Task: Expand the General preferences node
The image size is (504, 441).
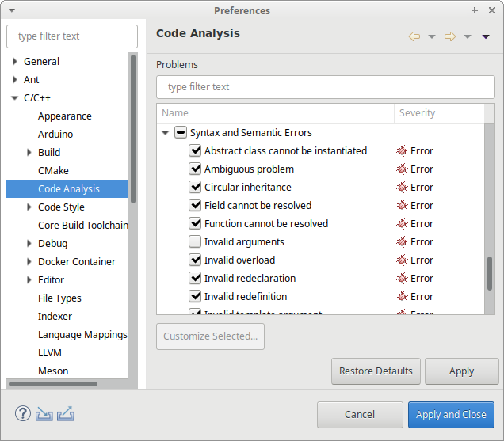Action: (x=14, y=61)
